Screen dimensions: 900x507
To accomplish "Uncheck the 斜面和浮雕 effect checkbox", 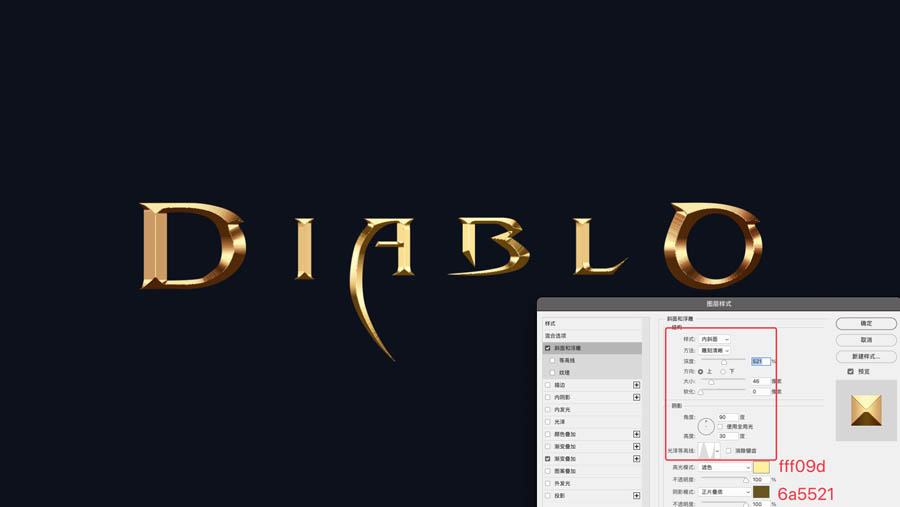I will [x=548, y=348].
